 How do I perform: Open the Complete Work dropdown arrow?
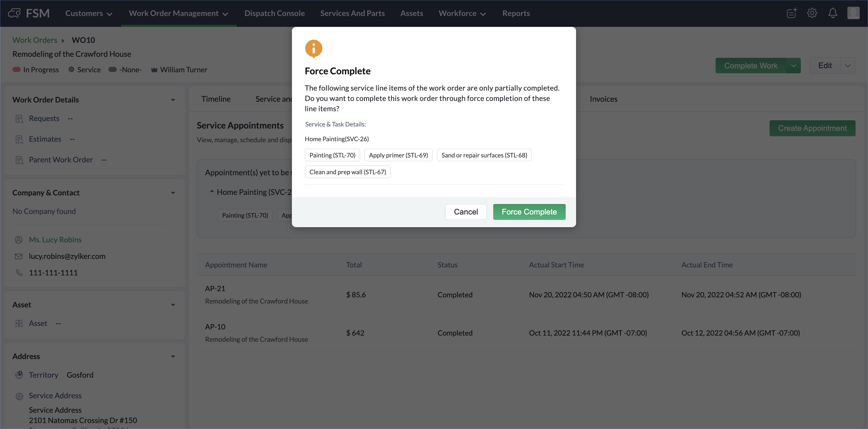pyautogui.click(x=794, y=66)
